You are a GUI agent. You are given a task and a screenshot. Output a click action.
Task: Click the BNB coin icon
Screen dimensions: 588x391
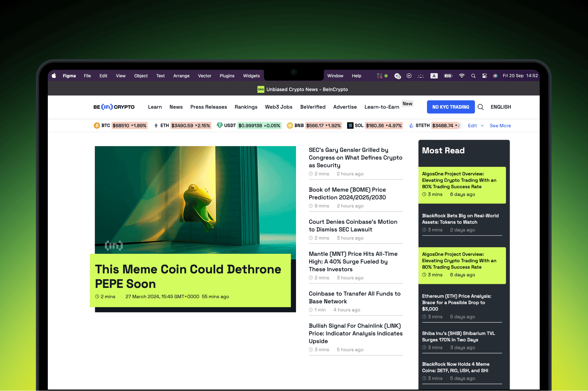(290, 126)
